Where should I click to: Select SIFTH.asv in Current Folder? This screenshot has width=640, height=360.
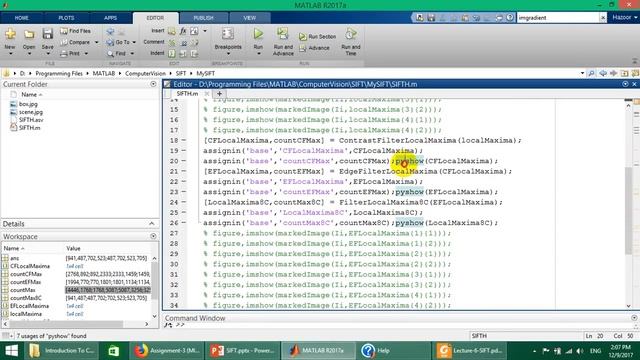point(31,120)
